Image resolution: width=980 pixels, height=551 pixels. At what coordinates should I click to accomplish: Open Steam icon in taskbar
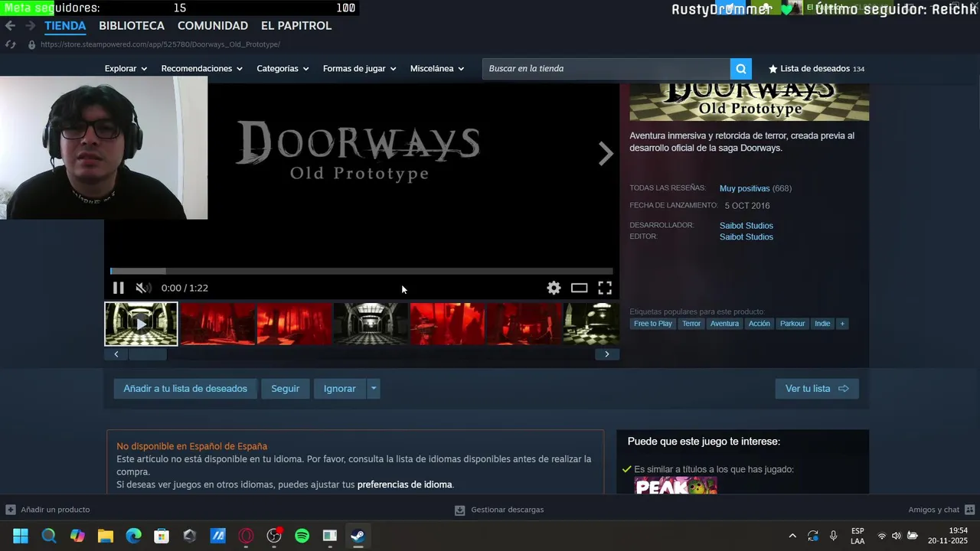358,536
